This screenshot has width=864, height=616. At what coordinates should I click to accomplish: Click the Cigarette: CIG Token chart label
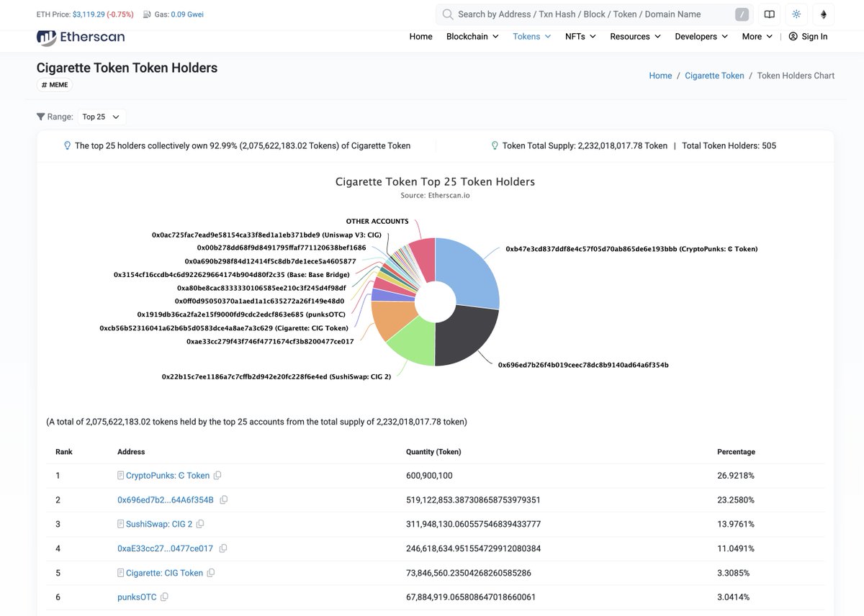point(224,328)
